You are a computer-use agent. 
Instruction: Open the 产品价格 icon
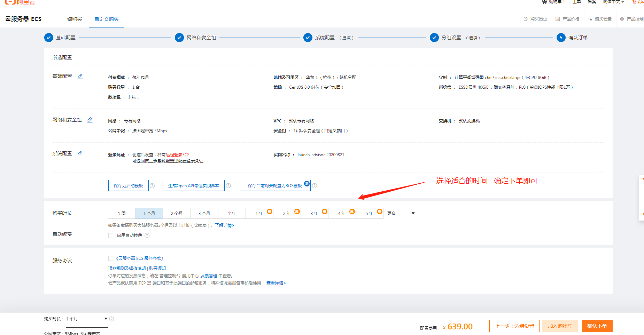[x=558, y=19]
